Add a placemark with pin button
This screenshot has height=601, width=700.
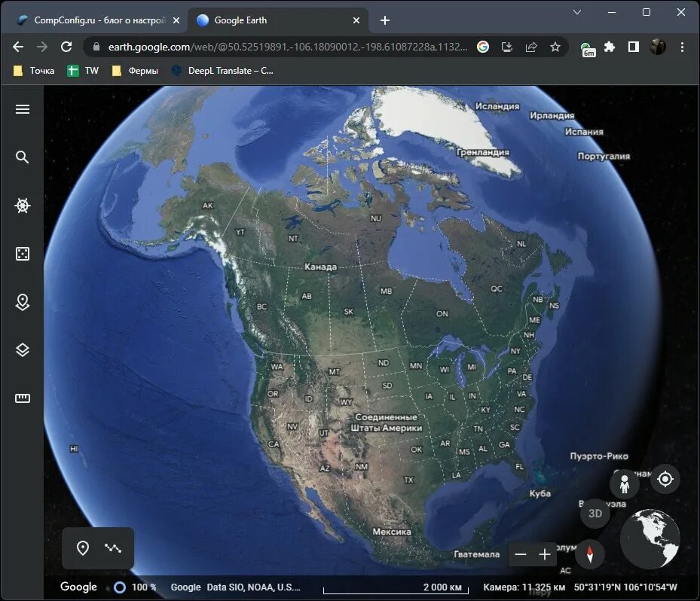83,548
